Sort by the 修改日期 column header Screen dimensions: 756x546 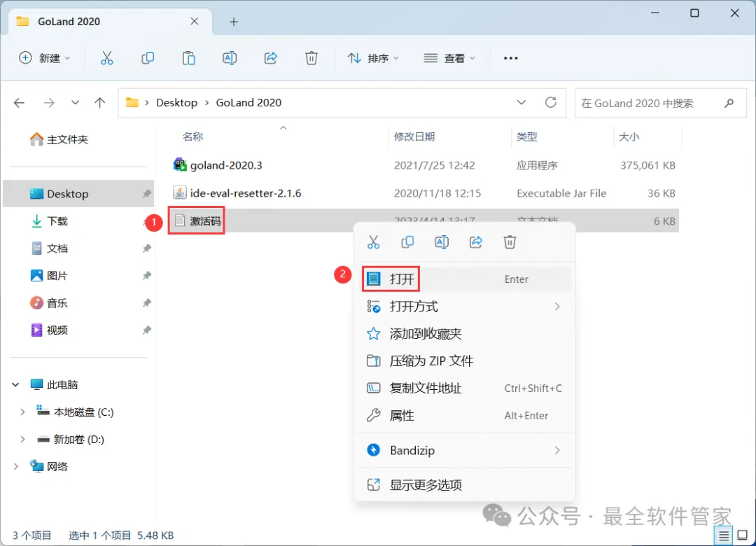(x=414, y=137)
